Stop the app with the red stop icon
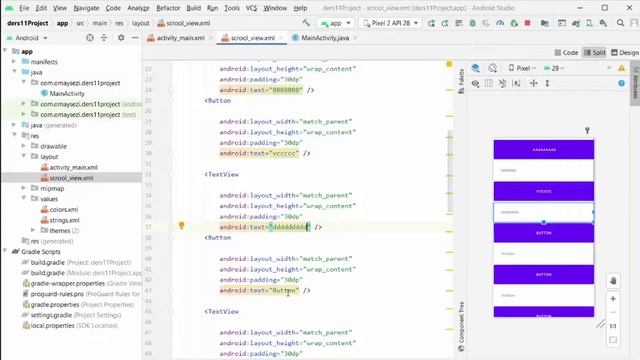Viewport: 640px width, 360px height. [527, 23]
